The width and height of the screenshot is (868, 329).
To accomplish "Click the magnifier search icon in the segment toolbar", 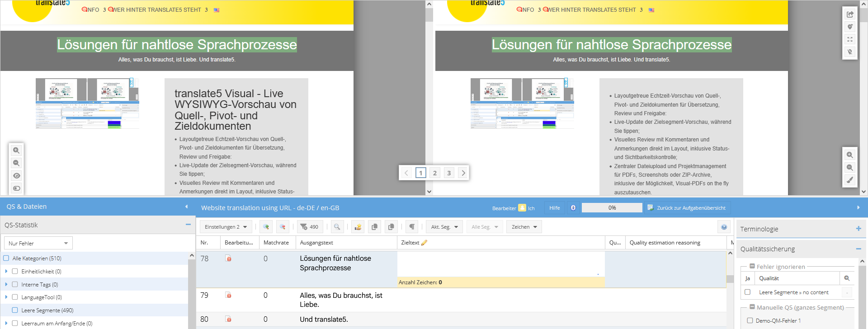I will [337, 227].
